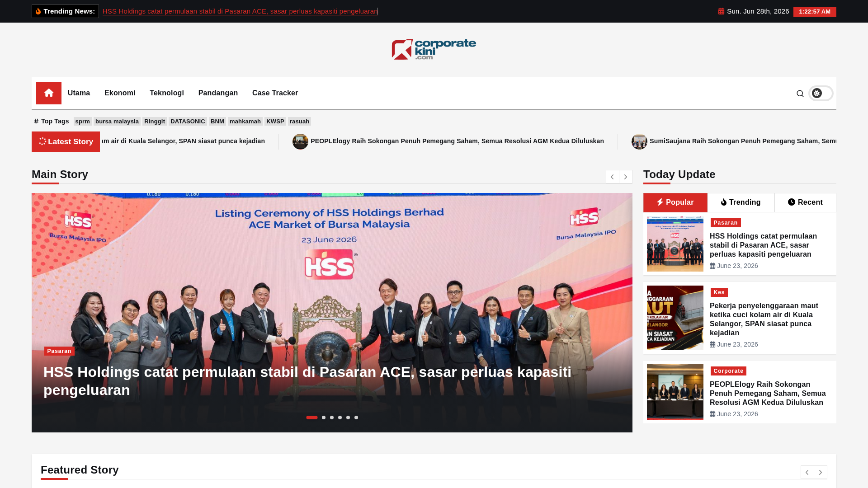The width and height of the screenshot is (868, 488).
Task: Switch to the Trending tab
Action: pos(741,202)
